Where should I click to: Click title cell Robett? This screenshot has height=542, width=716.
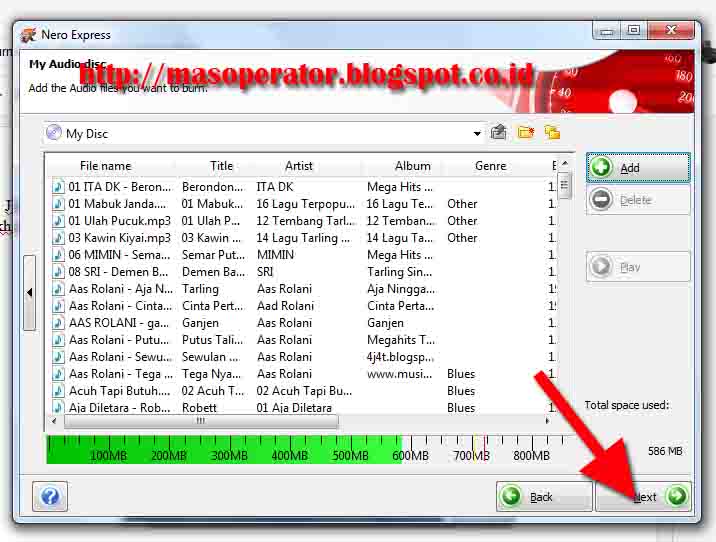click(199, 407)
